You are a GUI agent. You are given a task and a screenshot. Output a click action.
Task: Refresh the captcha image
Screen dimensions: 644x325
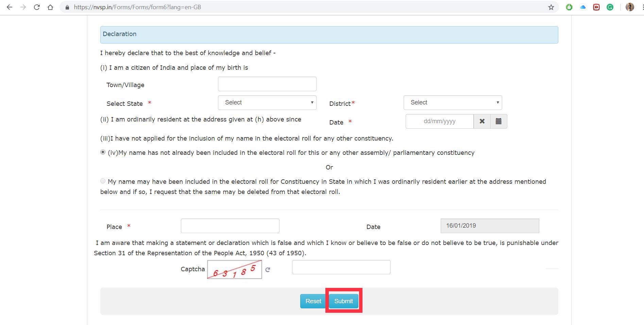point(268,270)
